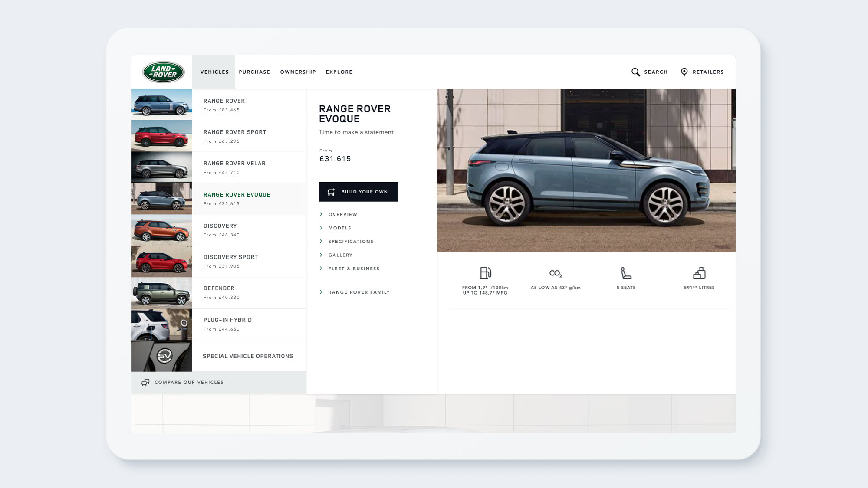This screenshot has height=488, width=868.
Task: Open the Overview link
Action: 342,214
